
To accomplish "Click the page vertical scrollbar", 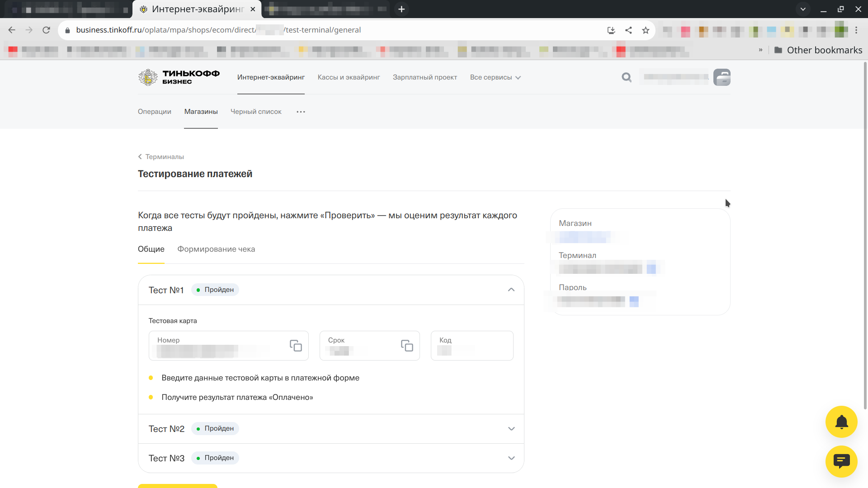I will click(865, 235).
